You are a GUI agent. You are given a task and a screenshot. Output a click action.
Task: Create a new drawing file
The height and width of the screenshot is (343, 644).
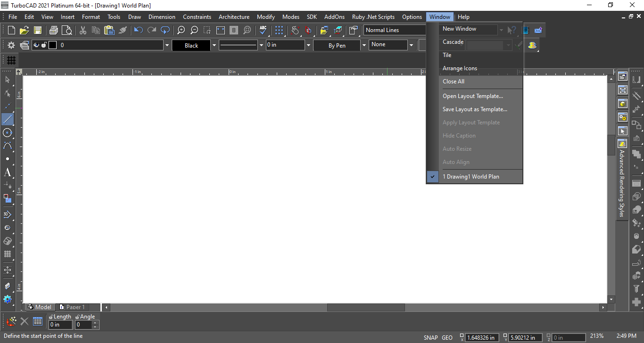[x=11, y=30]
